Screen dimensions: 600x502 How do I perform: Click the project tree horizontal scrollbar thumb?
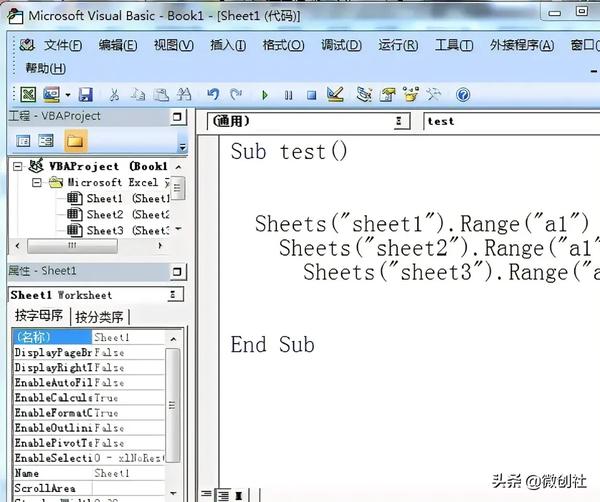(72, 246)
